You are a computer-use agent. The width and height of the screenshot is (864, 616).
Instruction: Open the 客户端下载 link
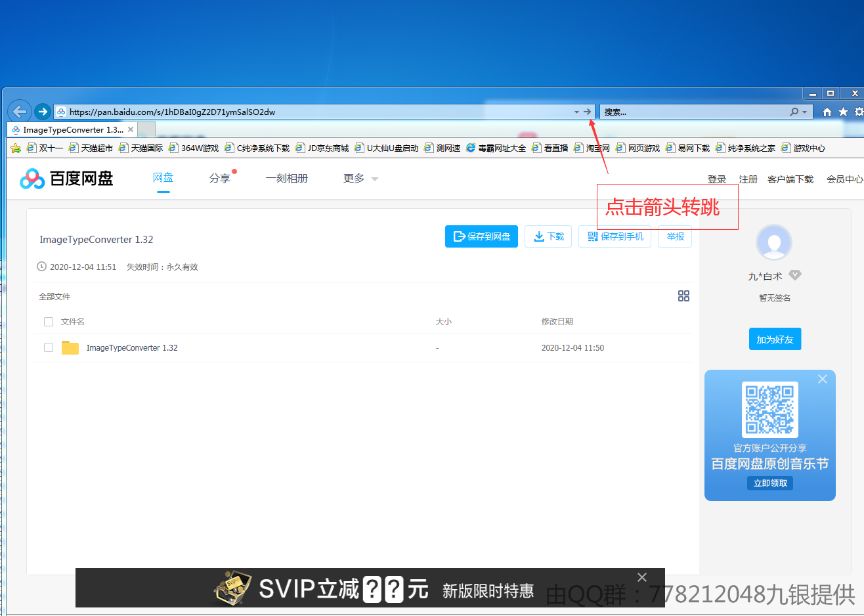point(790,179)
